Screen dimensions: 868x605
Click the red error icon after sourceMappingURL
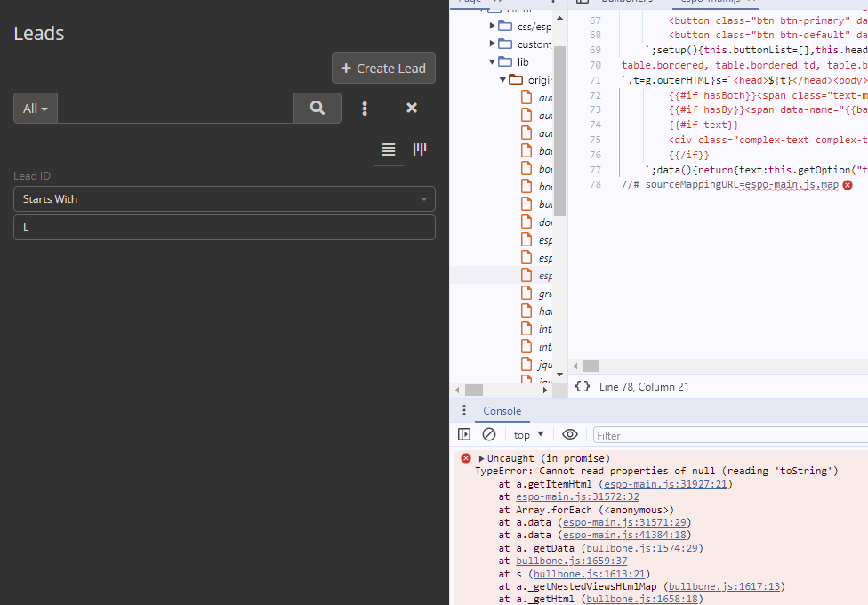pos(848,185)
